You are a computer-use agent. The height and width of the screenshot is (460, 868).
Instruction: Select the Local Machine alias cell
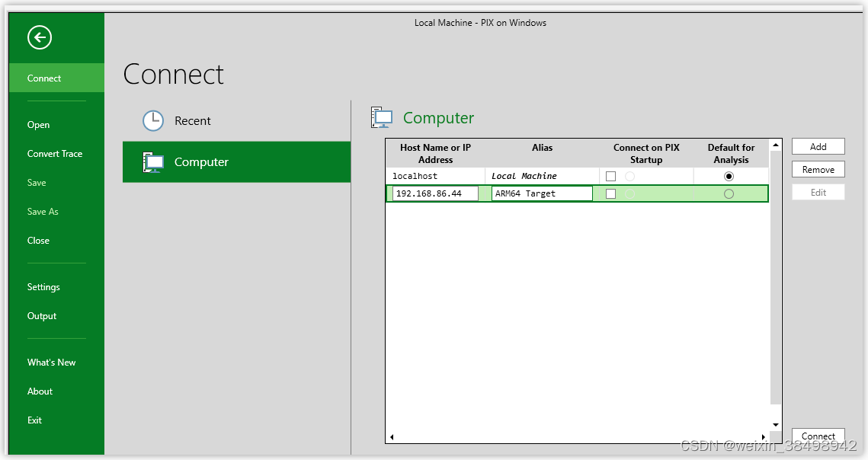click(542, 176)
